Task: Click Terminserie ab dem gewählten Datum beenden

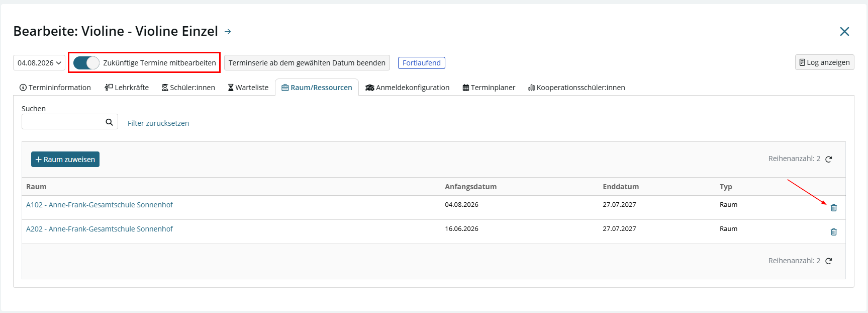Action: tap(307, 63)
